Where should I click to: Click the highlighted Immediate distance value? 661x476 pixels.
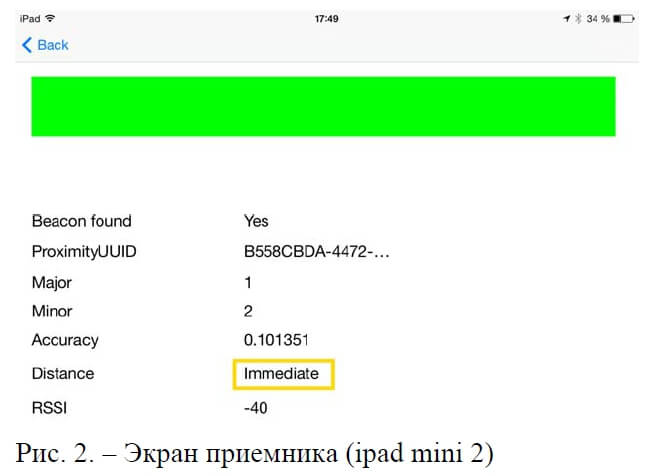coord(281,374)
